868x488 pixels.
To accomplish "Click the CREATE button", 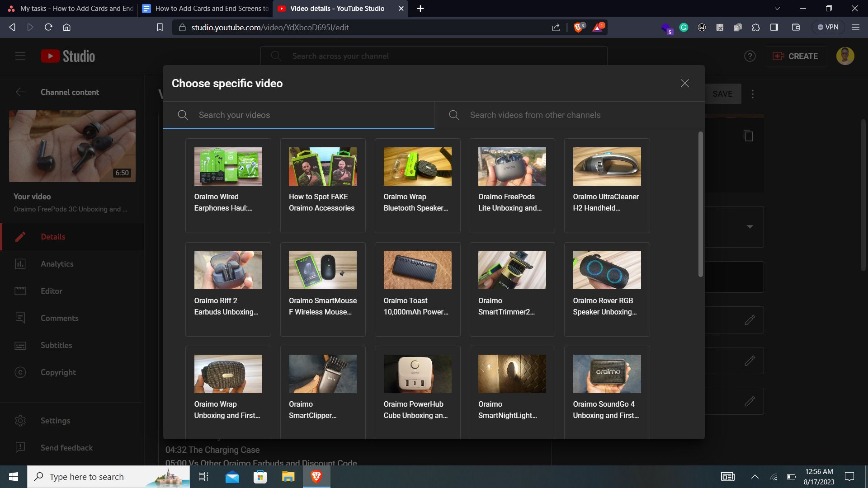I will 796,56.
